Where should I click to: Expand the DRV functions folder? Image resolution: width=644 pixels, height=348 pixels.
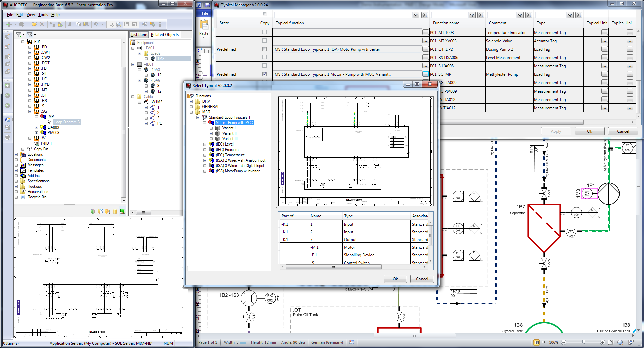point(191,101)
